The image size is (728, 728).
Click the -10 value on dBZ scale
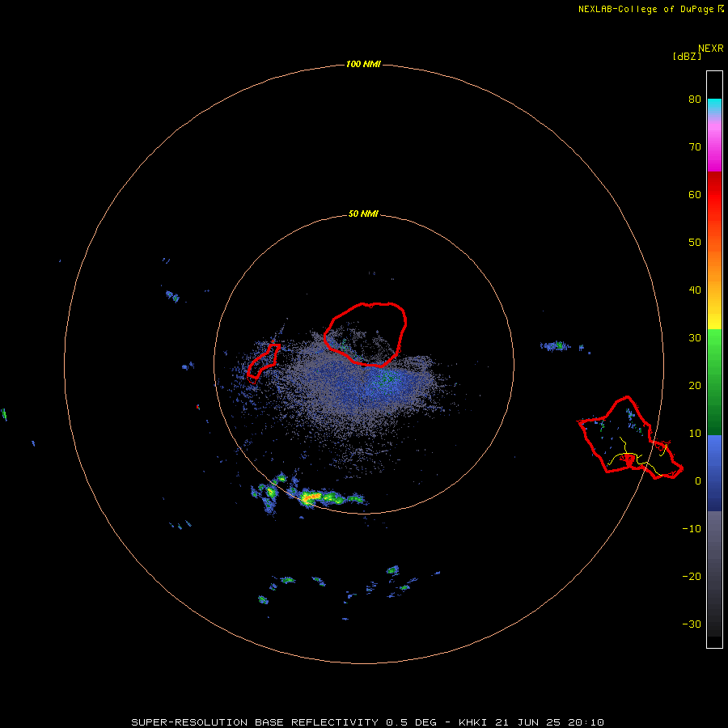[692, 529]
